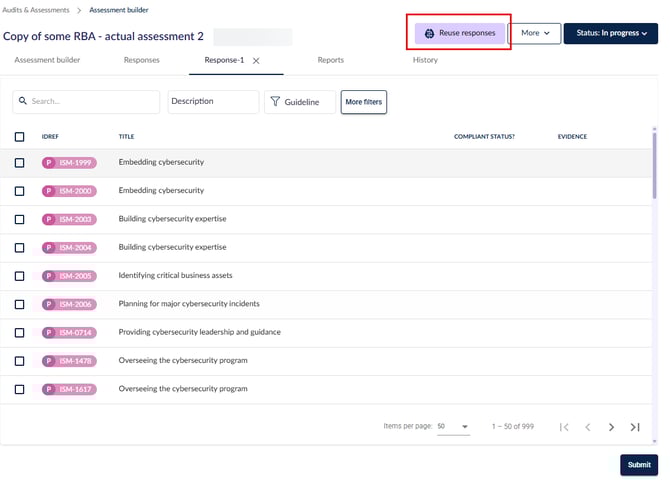Go to the next page arrow
670x488 pixels.
pyautogui.click(x=611, y=427)
